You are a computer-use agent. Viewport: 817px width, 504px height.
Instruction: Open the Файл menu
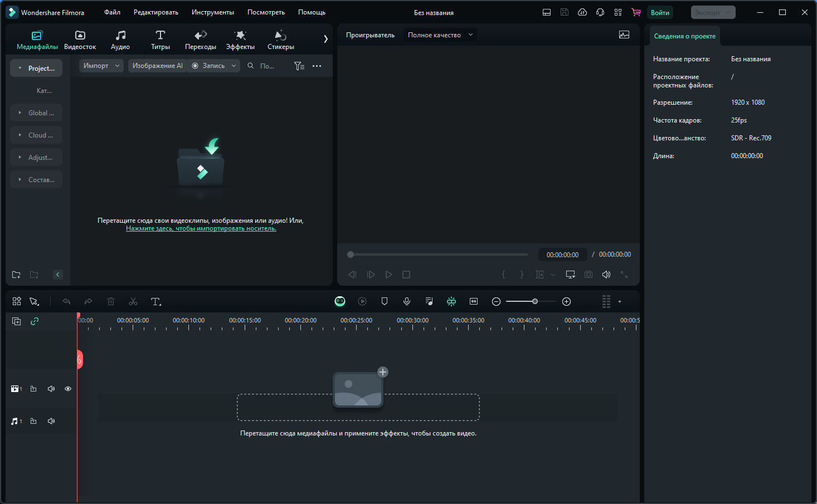tap(113, 12)
